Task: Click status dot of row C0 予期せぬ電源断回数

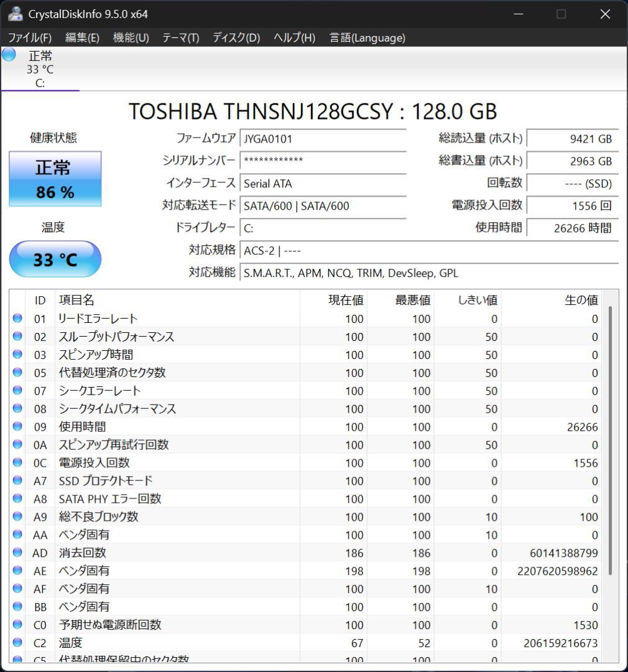Action: (x=17, y=624)
